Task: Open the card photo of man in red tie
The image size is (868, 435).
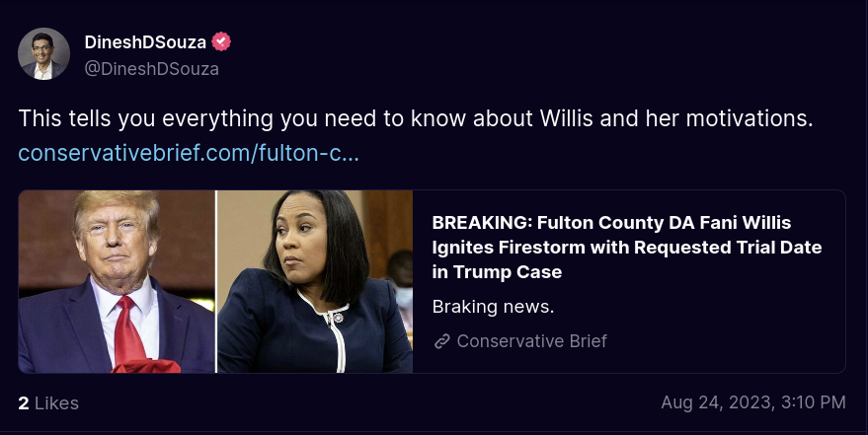Action: 117,281
